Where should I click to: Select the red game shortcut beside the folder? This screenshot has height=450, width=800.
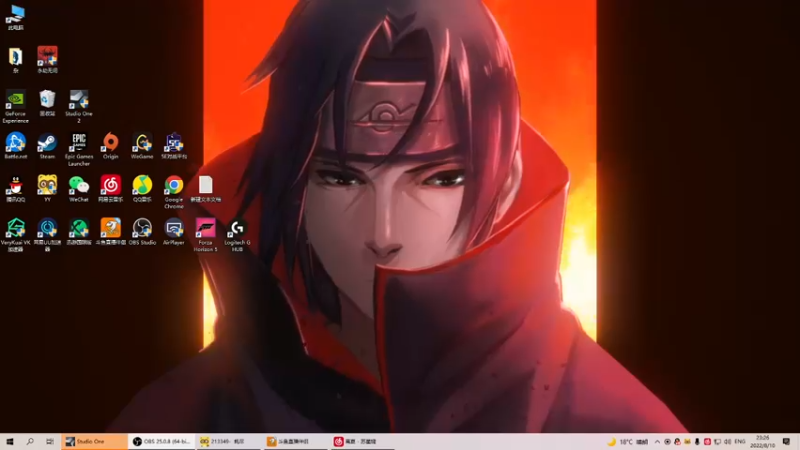[47, 60]
